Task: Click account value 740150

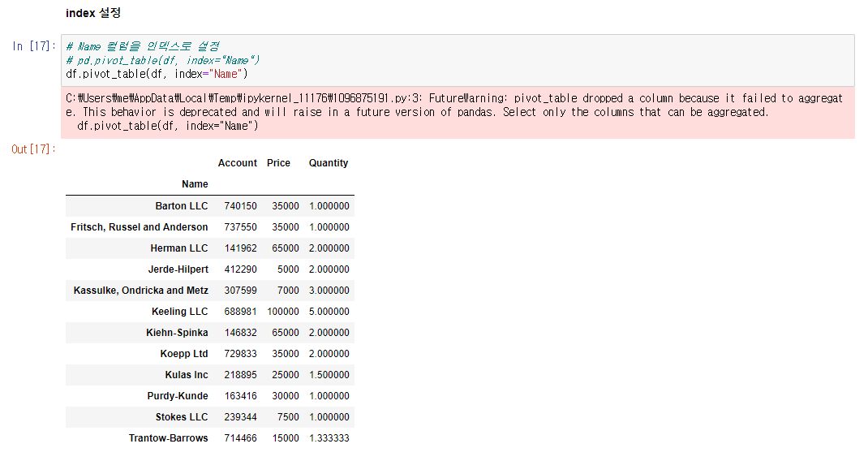Action: click(x=240, y=205)
